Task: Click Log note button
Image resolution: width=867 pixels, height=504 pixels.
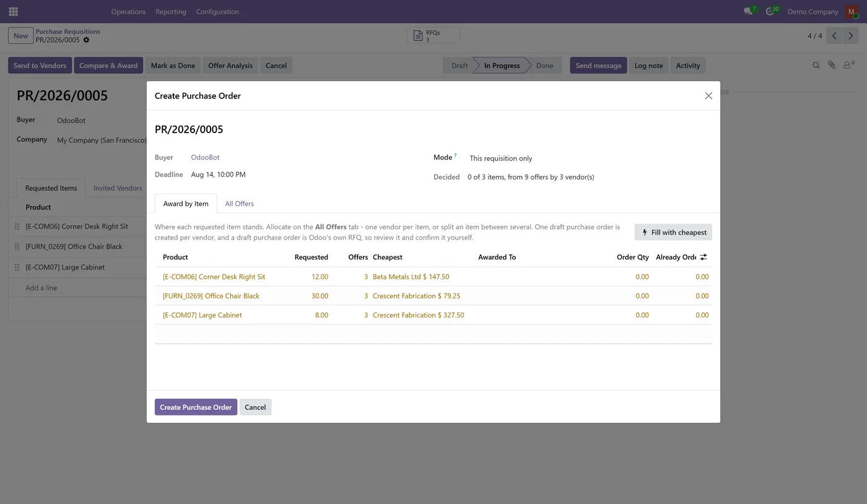Action: tap(648, 65)
